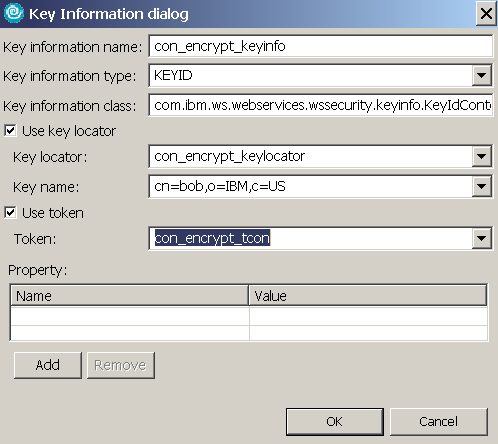Click the dialog icon in the title bar
The width and height of the screenshot is (498, 444).
(x=14, y=13)
